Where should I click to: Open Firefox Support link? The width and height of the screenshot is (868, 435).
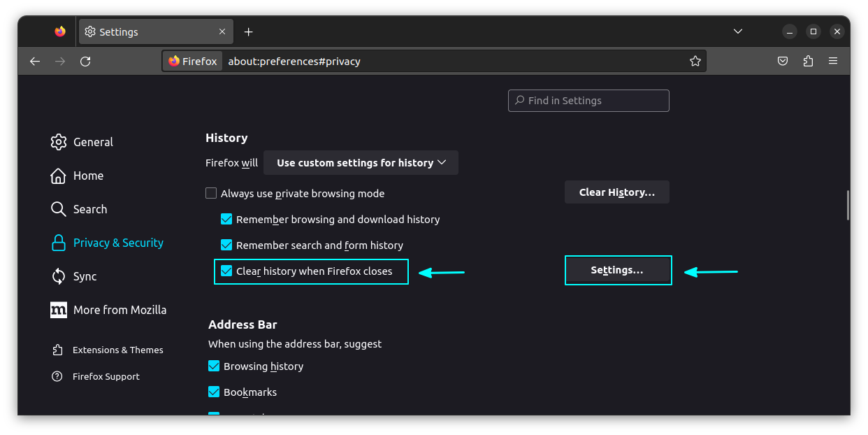105,376
